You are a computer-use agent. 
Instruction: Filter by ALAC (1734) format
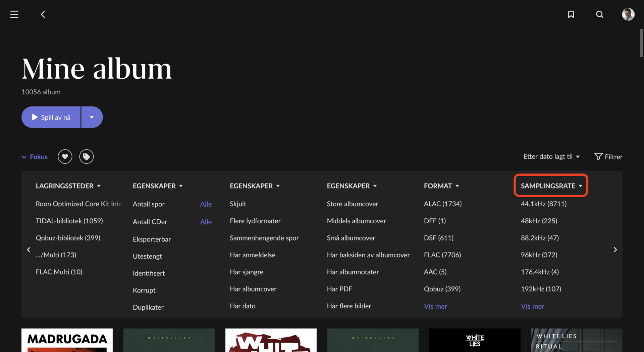click(x=443, y=204)
